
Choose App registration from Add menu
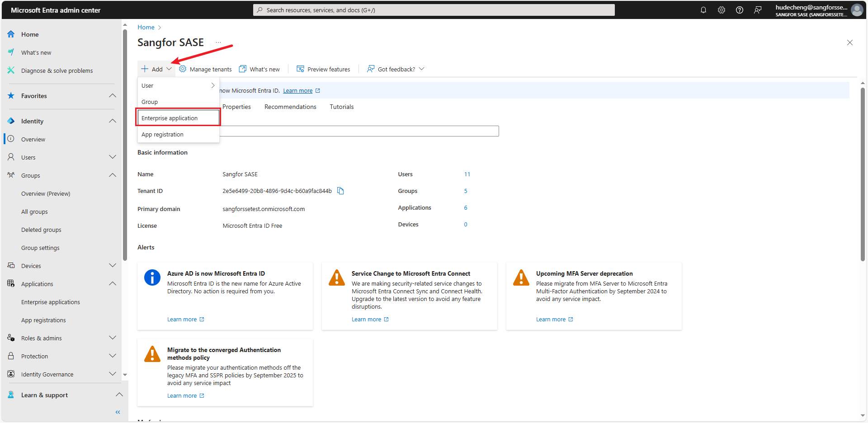(x=179, y=134)
